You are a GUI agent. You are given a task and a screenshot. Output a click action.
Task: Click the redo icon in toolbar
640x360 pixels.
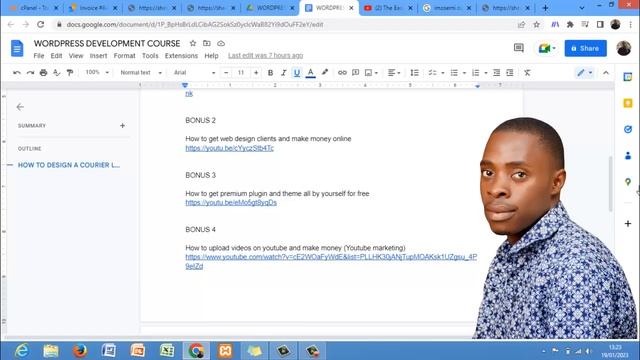click(x=30, y=73)
